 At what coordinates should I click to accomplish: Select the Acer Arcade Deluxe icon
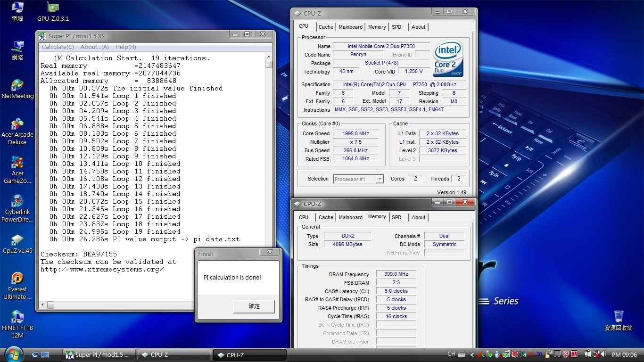point(17,131)
